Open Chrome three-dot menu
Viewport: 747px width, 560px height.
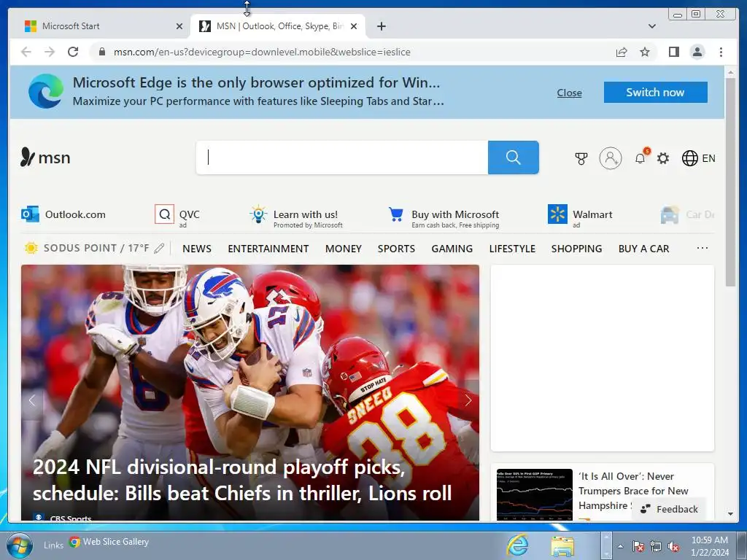pyautogui.click(x=721, y=52)
